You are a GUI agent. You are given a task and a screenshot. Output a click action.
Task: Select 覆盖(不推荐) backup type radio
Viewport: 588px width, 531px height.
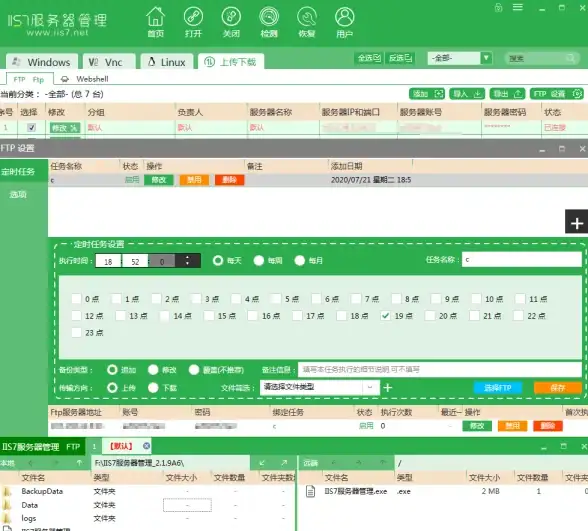point(194,370)
